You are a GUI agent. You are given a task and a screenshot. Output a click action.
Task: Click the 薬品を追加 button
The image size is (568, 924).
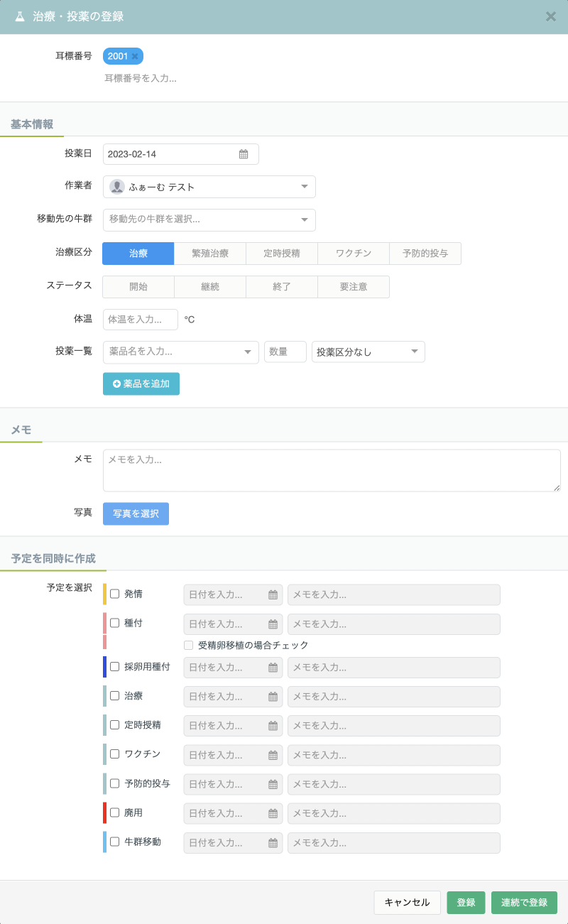[x=141, y=384]
